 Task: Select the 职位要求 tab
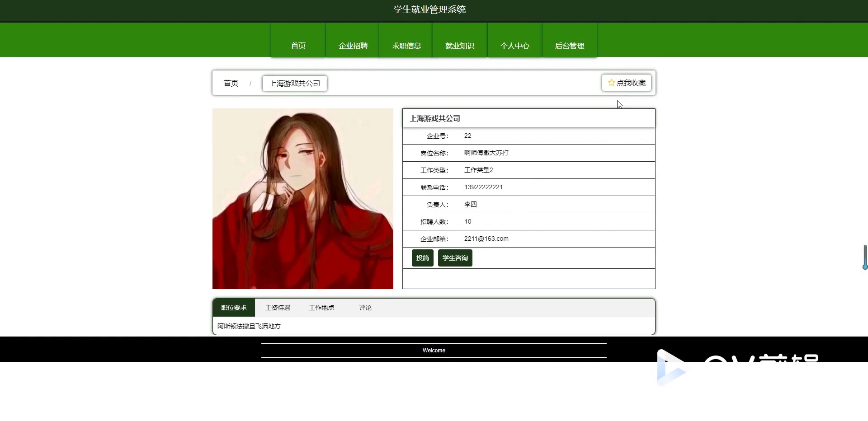coord(234,308)
